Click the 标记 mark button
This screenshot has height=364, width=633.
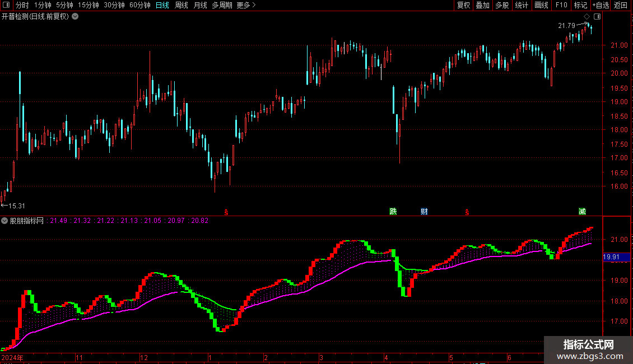pos(580,5)
